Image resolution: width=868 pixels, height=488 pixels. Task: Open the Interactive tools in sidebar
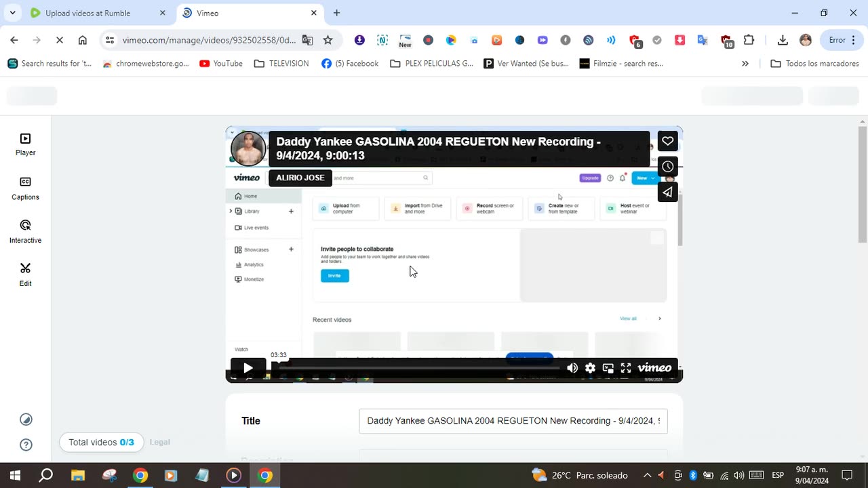[x=25, y=232]
